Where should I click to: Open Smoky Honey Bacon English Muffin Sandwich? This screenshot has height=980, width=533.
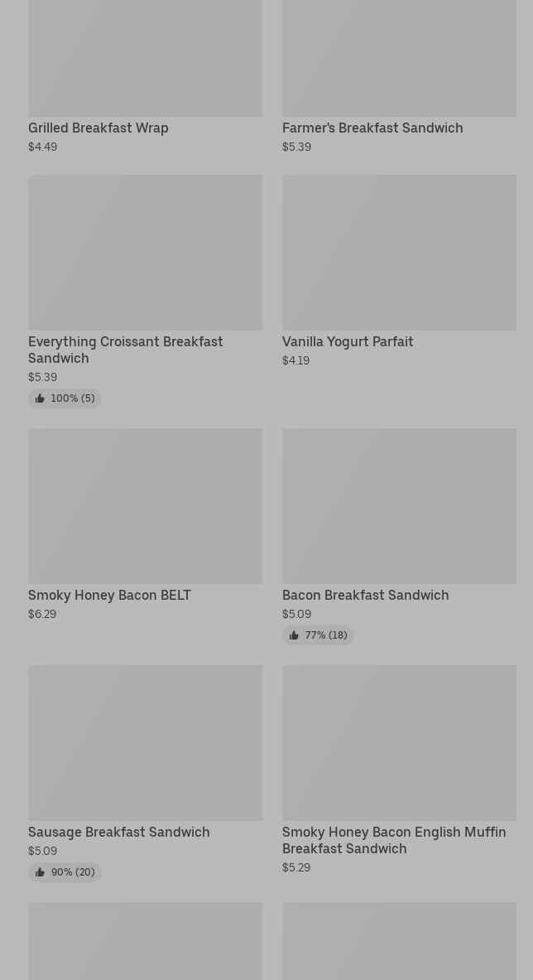click(x=394, y=840)
